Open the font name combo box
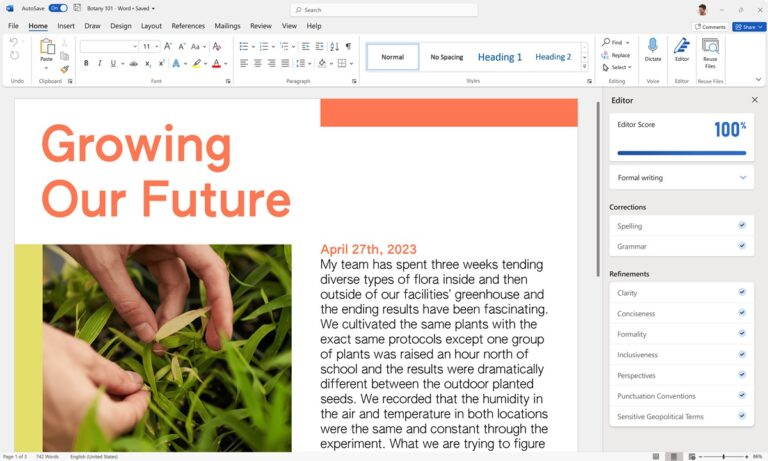768x461 pixels. 108,46
